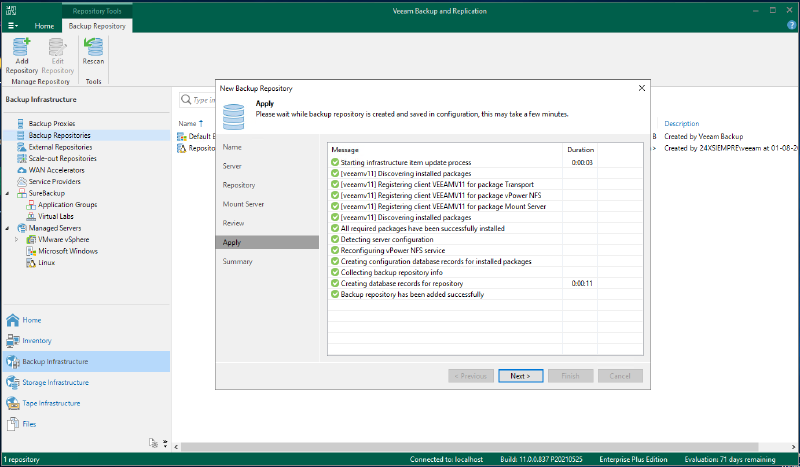
Task: Open the Home ribbon tab
Action: 44,26
